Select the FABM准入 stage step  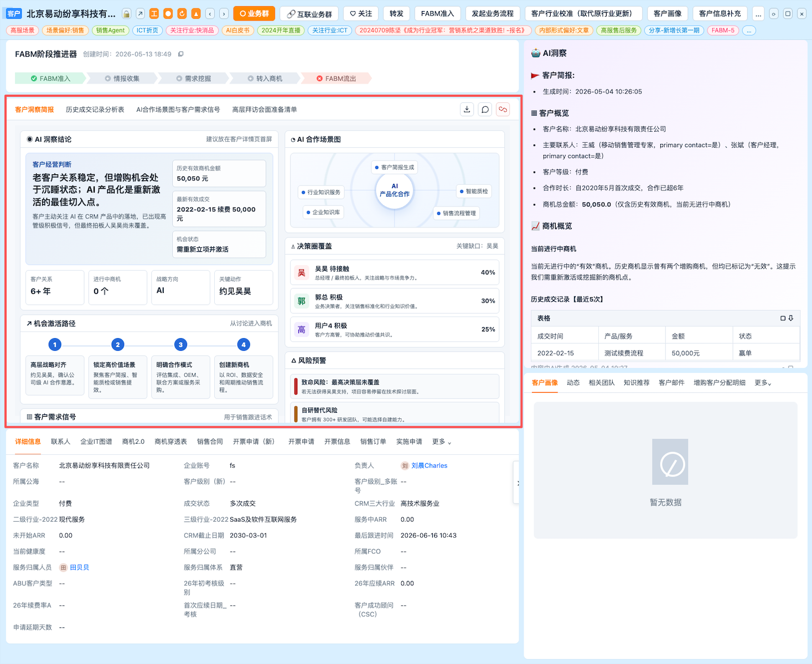point(50,79)
